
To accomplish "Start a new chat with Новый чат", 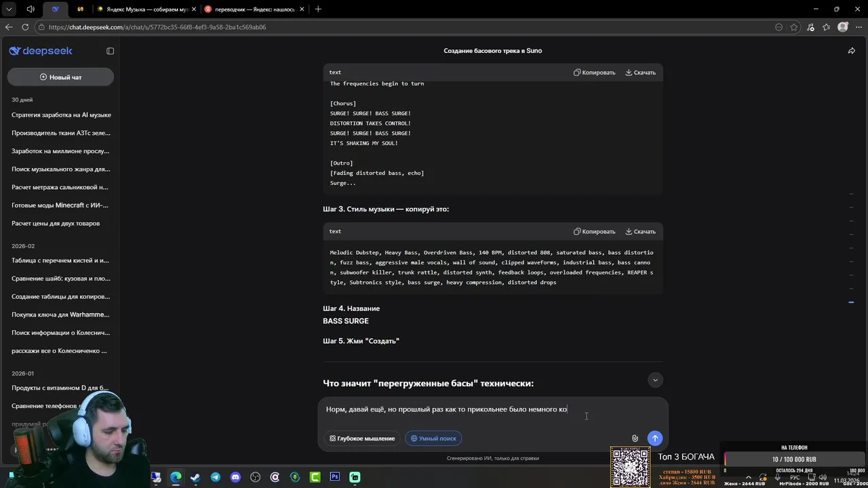I will 60,77.
